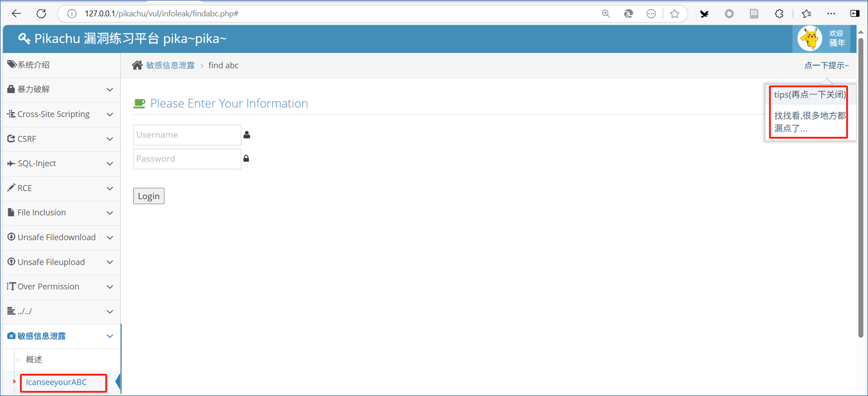The image size is (868, 396).
Task: Click the Unsafe Filedownload menu label
Action: tap(56, 237)
